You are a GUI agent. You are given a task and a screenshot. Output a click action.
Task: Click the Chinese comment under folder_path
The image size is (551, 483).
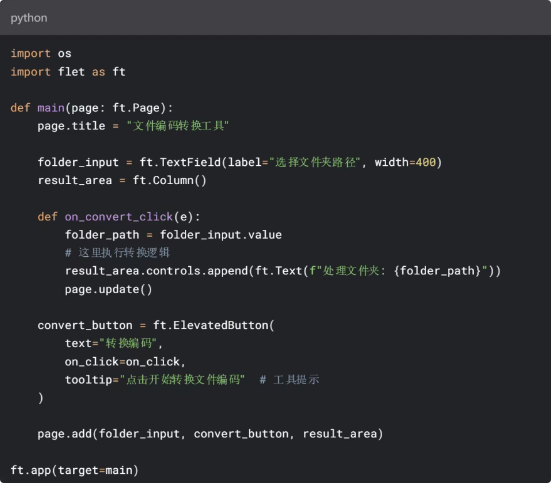click(x=117, y=252)
